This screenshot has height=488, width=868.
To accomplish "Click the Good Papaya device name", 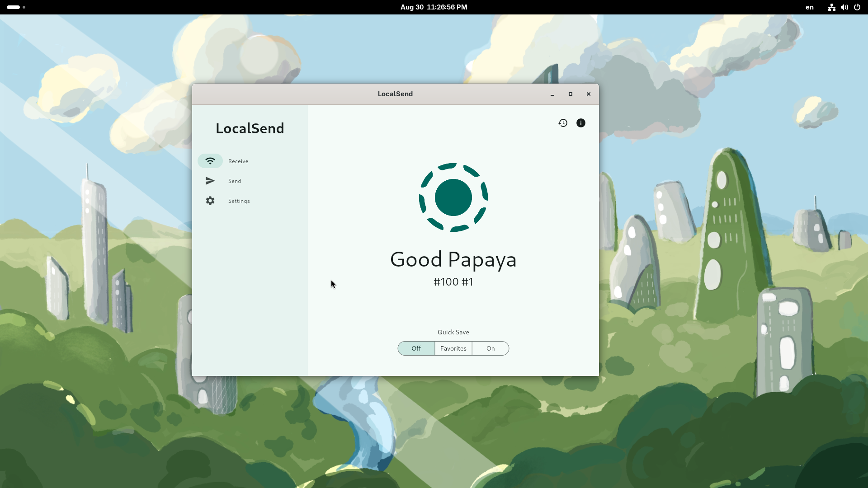I will pos(453,259).
